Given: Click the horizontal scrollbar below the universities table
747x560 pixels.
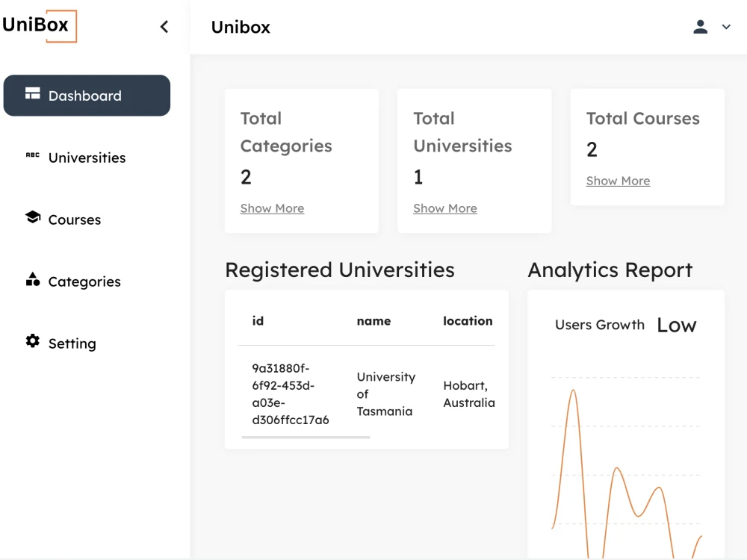Looking at the screenshot, I should click(x=305, y=438).
